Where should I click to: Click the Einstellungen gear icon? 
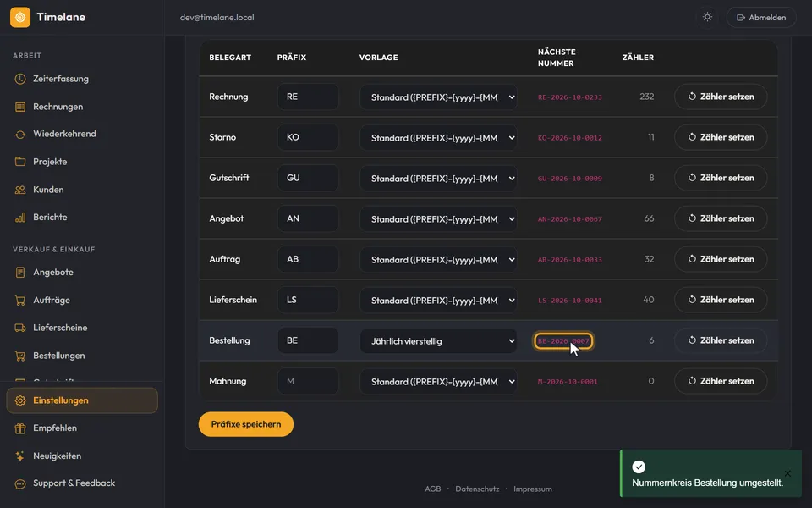(x=20, y=400)
